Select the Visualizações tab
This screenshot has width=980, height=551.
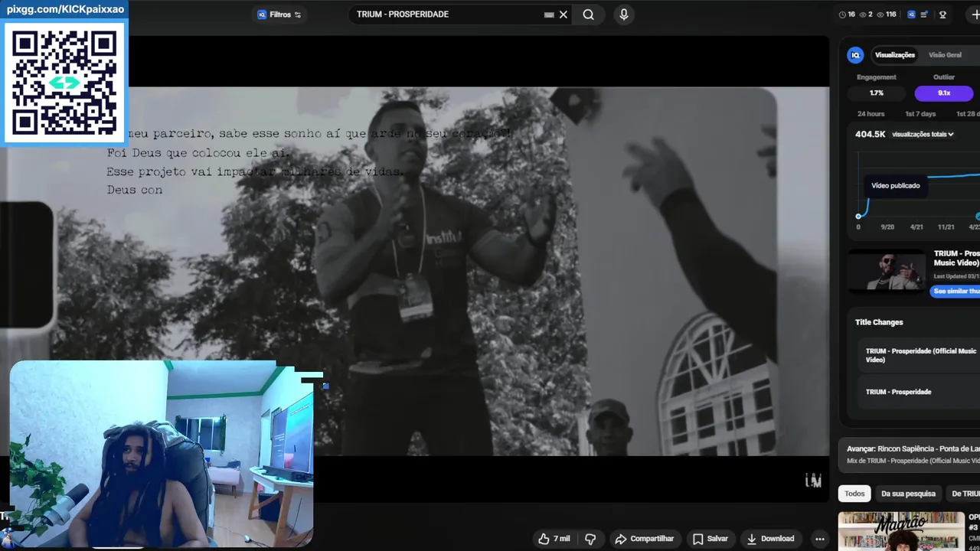[895, 55]
